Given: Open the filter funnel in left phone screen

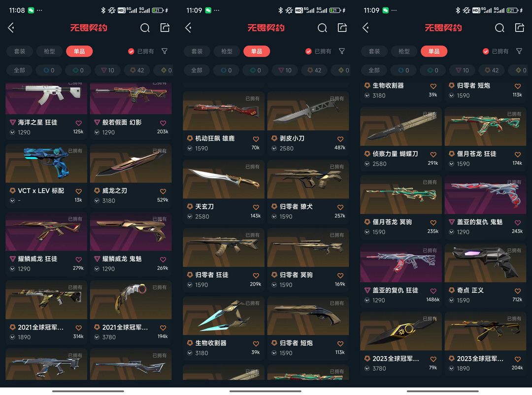Looking at the screenshot, I should pos(165,51).
